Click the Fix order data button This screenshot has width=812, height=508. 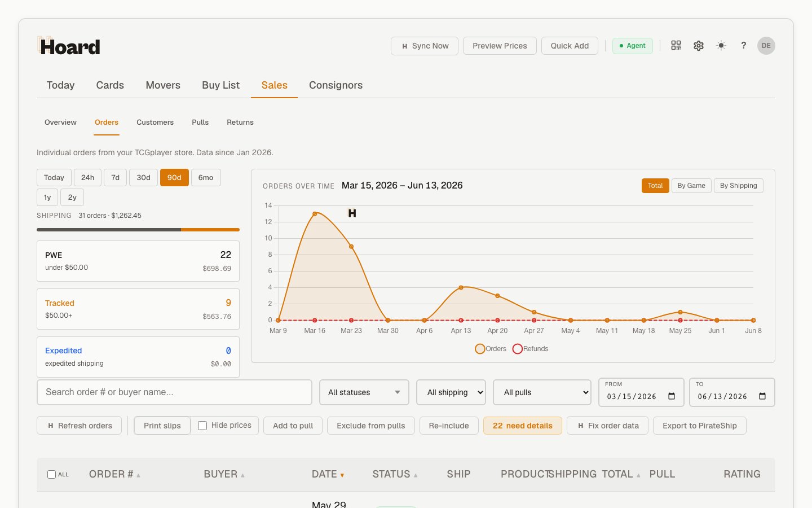click(x=607, y=426)
